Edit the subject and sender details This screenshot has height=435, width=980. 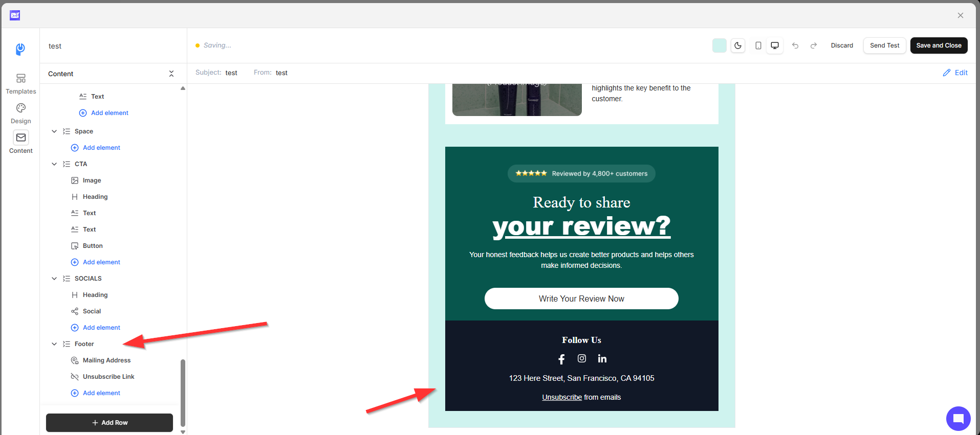tap(955, 73)
